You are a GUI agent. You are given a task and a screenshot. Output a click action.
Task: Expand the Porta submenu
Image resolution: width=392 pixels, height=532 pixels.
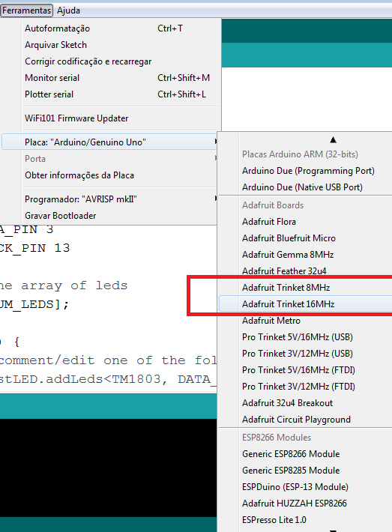point(111,159)
